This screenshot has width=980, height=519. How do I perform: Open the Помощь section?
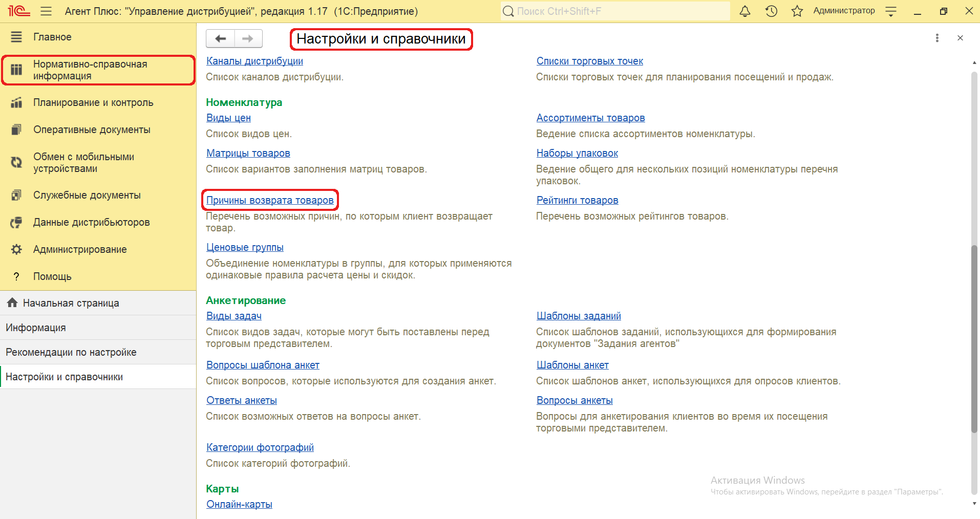tap(98, 276)
